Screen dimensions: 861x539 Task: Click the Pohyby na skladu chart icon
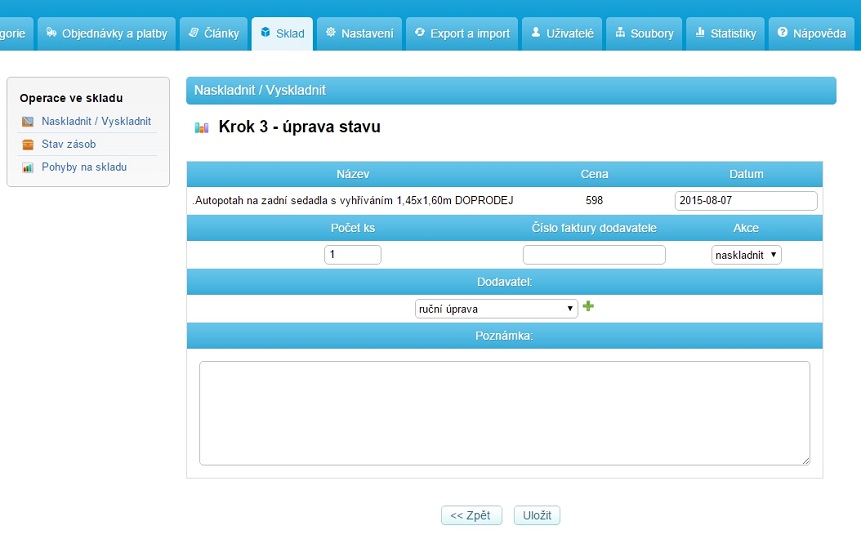pyautogui.click(x=28, y=167)
